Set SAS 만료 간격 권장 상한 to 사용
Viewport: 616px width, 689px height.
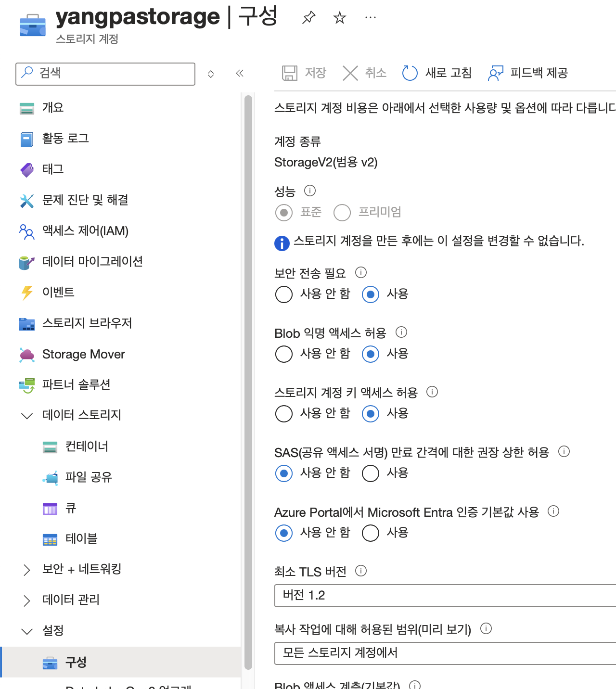click(371, 473)
